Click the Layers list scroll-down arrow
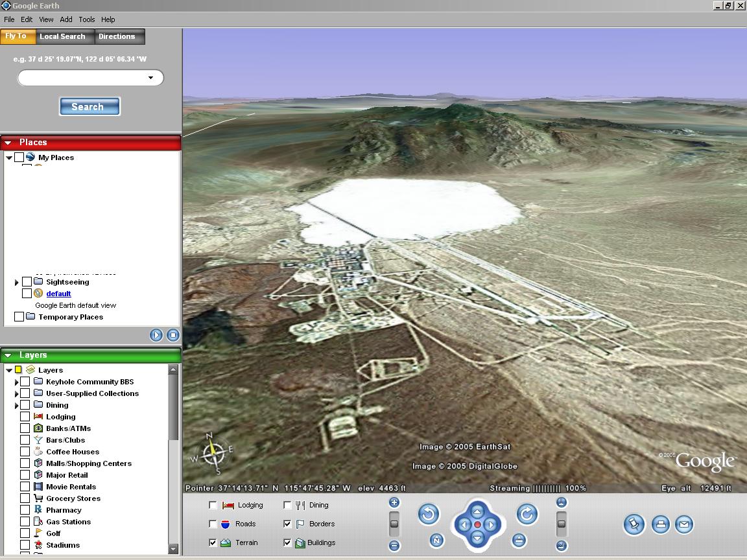Viewport: 747px width, 560px height. [x=173, y=549]
